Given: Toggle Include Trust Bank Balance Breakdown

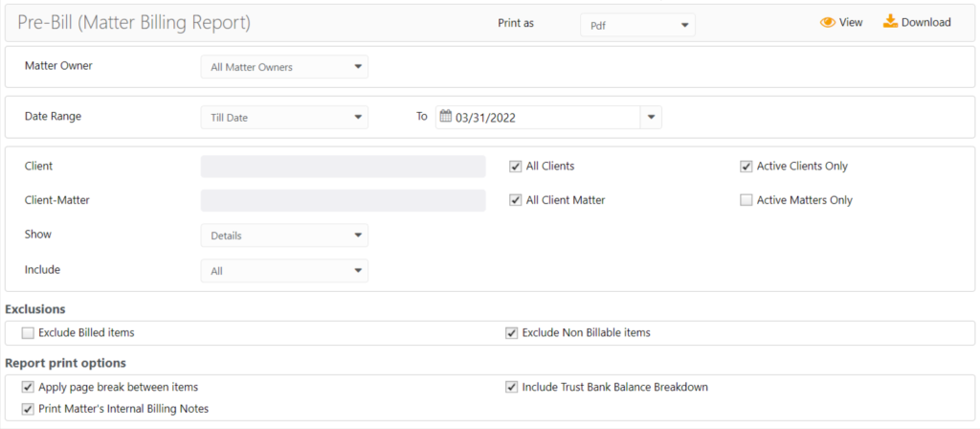Looking at the screenshot, I should pos(512,387).
